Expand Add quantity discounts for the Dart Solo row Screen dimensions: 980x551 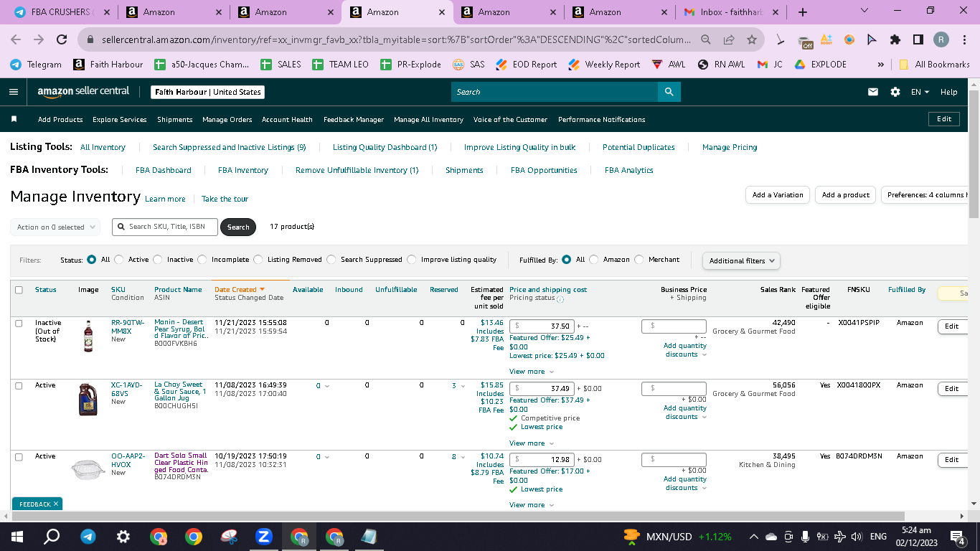(x=685, y=484)
